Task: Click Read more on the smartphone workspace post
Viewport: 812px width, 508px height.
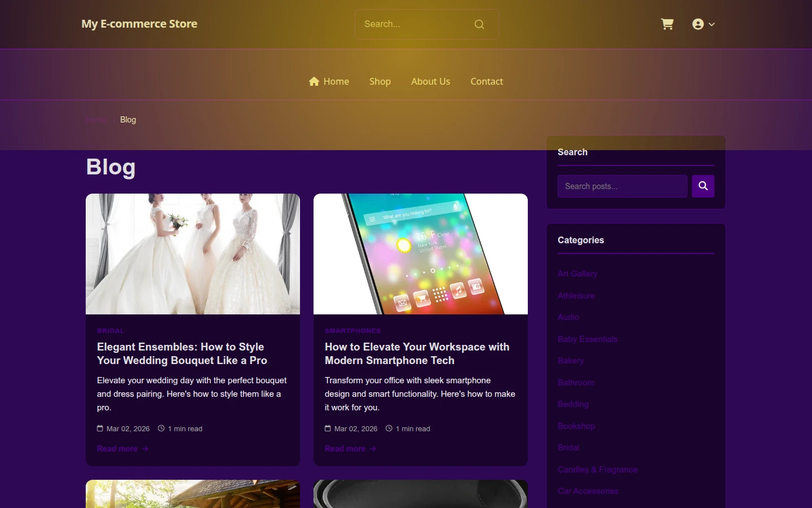Action: (x=350, y=449)
